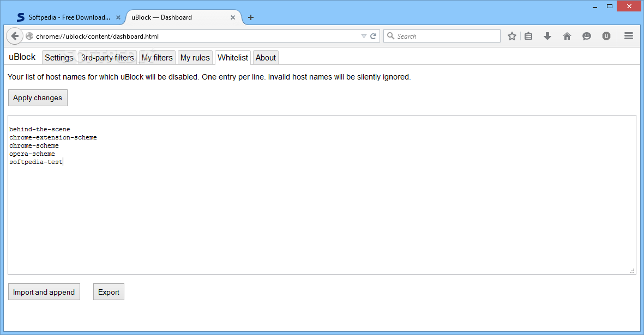644x335 pixels.
Task: Close the uBlock Dashboard tab
Action: tap(232, 17)
